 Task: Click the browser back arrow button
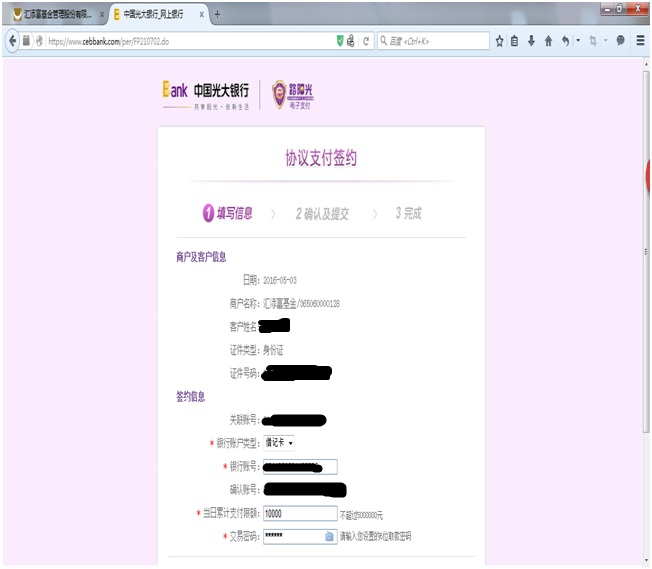(x=13, y=41)
